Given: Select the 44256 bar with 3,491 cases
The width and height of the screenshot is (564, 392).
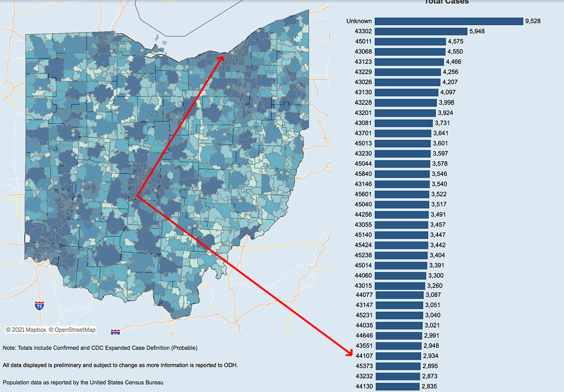Looking at the screenshot, I should 402,215.
